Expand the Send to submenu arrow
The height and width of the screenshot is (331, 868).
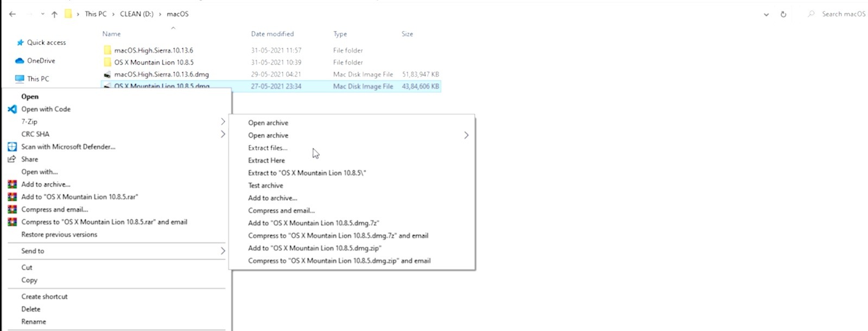(x=223, y=251)
